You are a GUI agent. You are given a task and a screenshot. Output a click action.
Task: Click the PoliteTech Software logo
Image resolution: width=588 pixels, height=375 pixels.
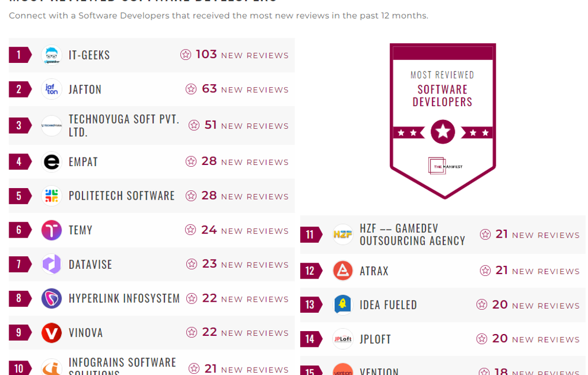point(51,196)
